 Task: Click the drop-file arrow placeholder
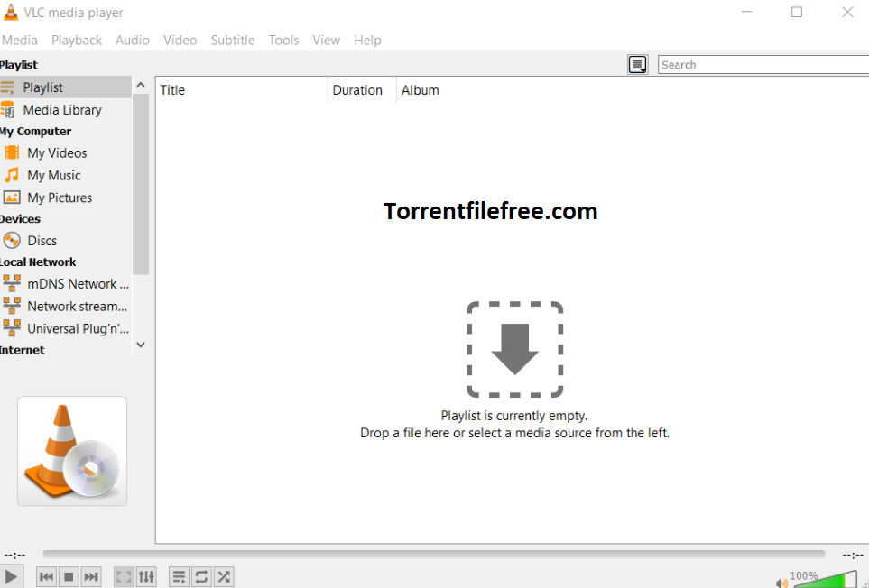(x=515, y=349)
